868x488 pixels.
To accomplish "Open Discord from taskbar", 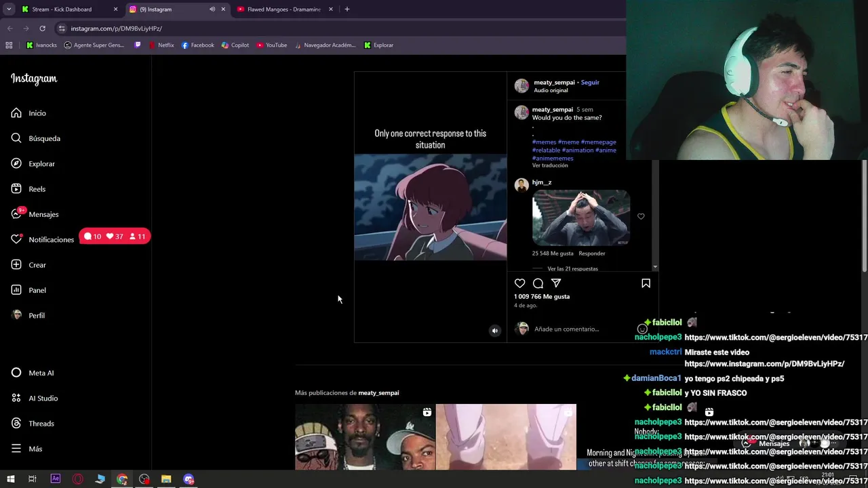I will (189, 479).
